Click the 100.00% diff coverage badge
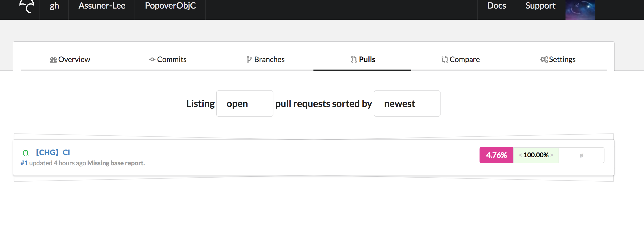The height and width of the screenshot is (237, 644). 536,155
